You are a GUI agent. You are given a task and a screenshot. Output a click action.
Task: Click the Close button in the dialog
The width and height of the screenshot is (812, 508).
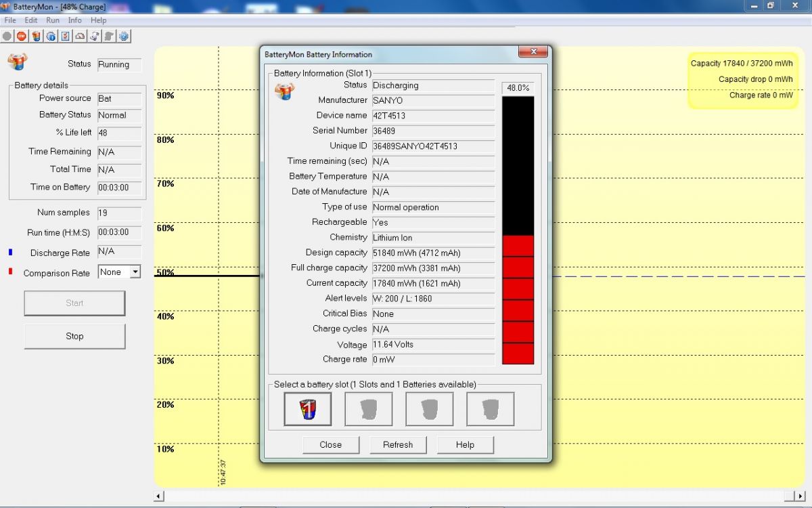(x=330, y=445)
